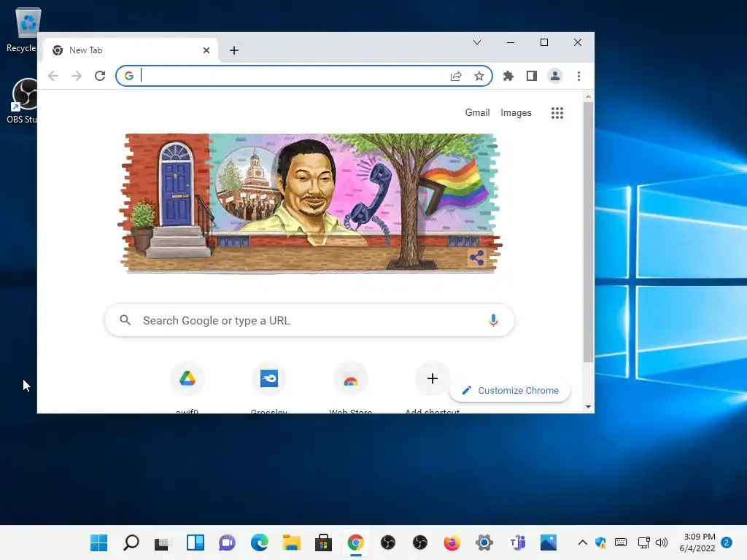Open tab search chevron

(477, 42)
